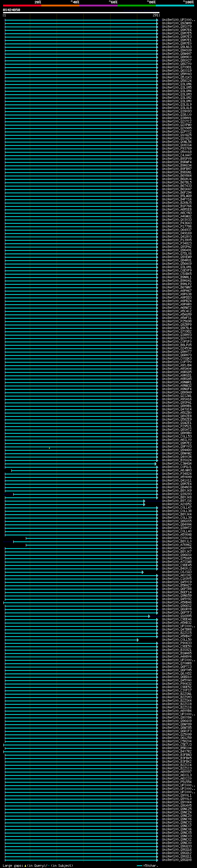
Task: Open the UniRef100_Q39093 entry
Action: pyautogui.click(x=176, y=111)
